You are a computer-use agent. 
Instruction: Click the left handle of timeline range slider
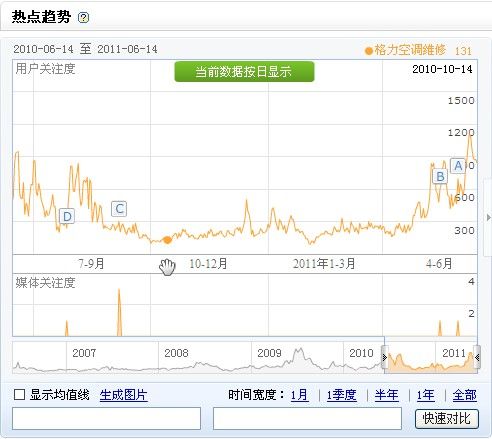[x=385, y=357]
